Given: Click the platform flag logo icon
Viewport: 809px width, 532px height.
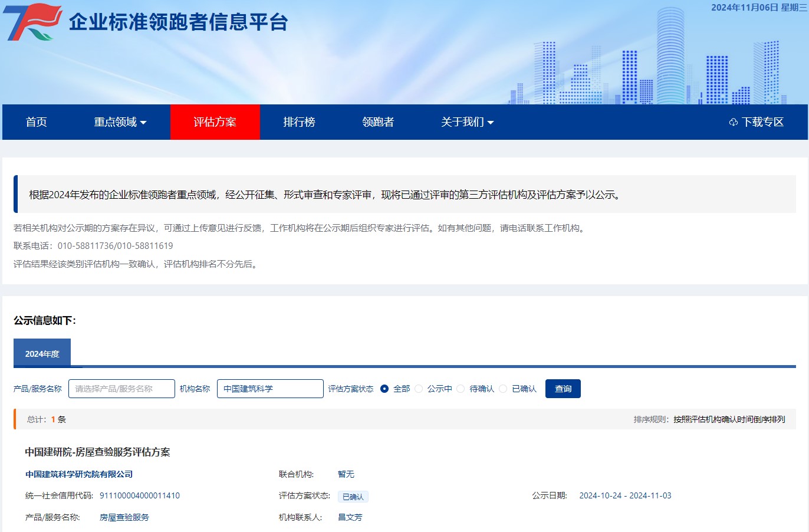Looking at the screenshot, I should click(x=32, y=22).
